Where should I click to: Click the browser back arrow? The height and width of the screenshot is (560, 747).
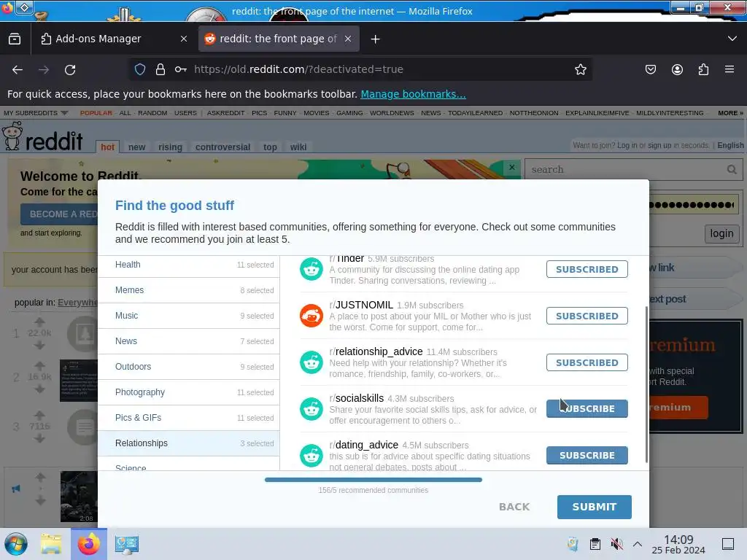pyautogui.click(x=18, y=69)
